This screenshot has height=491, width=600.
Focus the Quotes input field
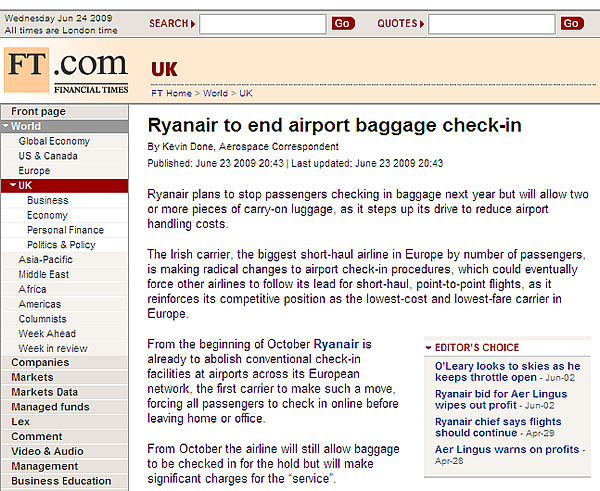coord(491,24)
